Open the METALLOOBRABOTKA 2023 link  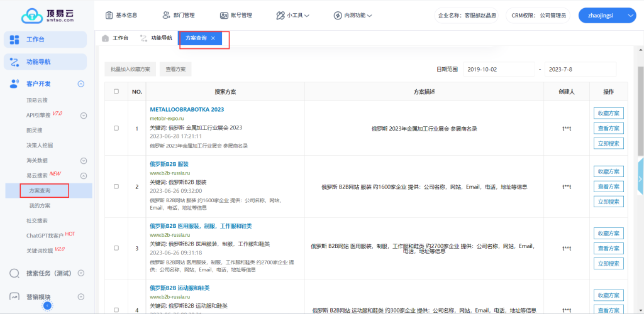coord(187,109)
